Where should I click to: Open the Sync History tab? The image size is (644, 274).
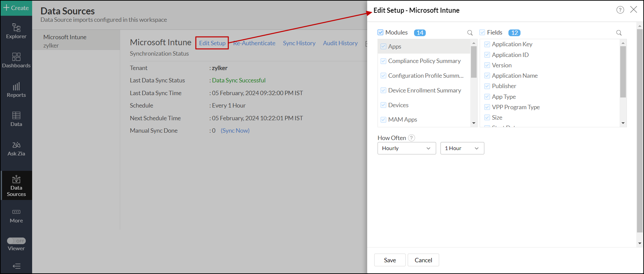click(299, 43)
